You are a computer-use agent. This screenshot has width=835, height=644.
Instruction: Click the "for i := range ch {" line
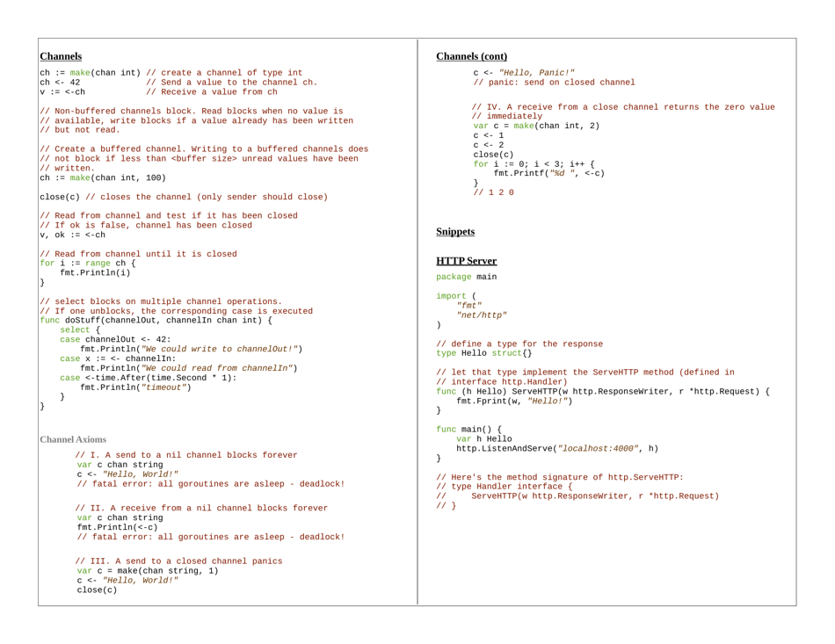click(x=87, y=262)
